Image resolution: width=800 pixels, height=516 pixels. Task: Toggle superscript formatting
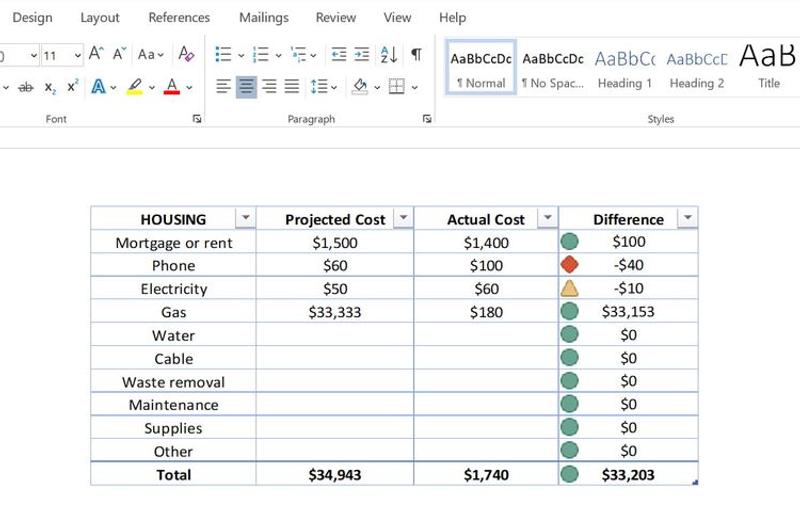tap(73, 86)
